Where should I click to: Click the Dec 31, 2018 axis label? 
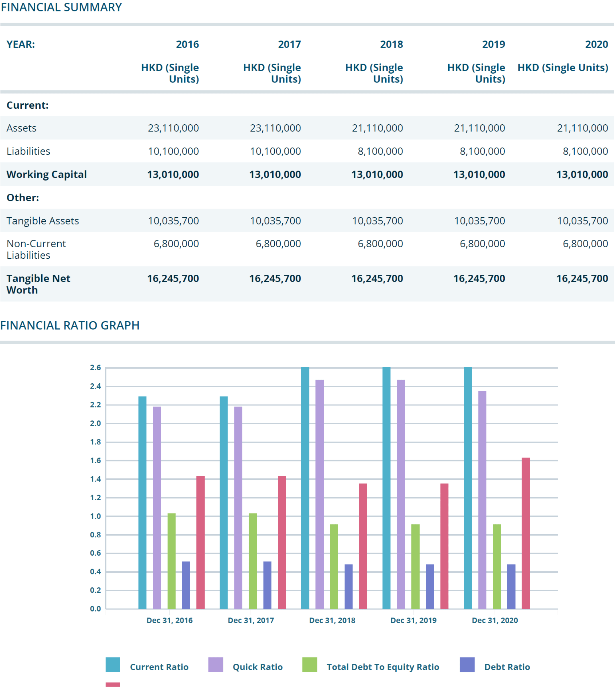tap(332, 621)
